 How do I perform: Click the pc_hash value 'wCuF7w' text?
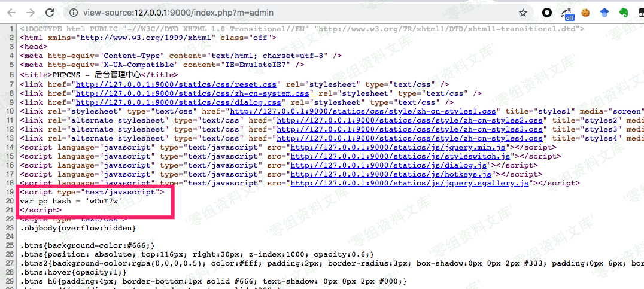click(105, 201)
